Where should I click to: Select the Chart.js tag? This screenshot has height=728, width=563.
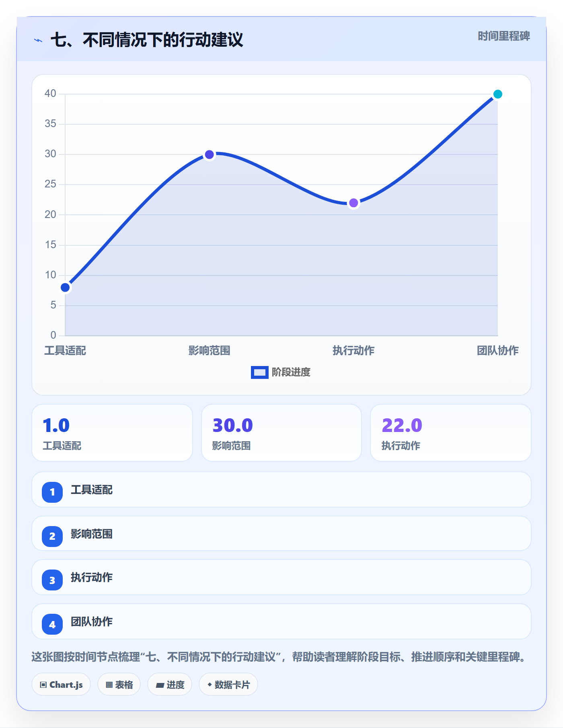coord(61,685)
